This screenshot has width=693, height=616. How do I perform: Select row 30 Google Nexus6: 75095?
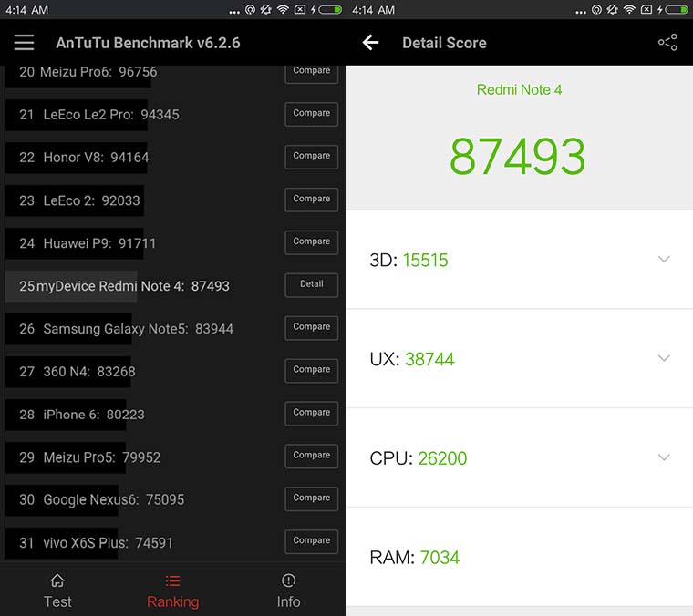tap(172, 499)
